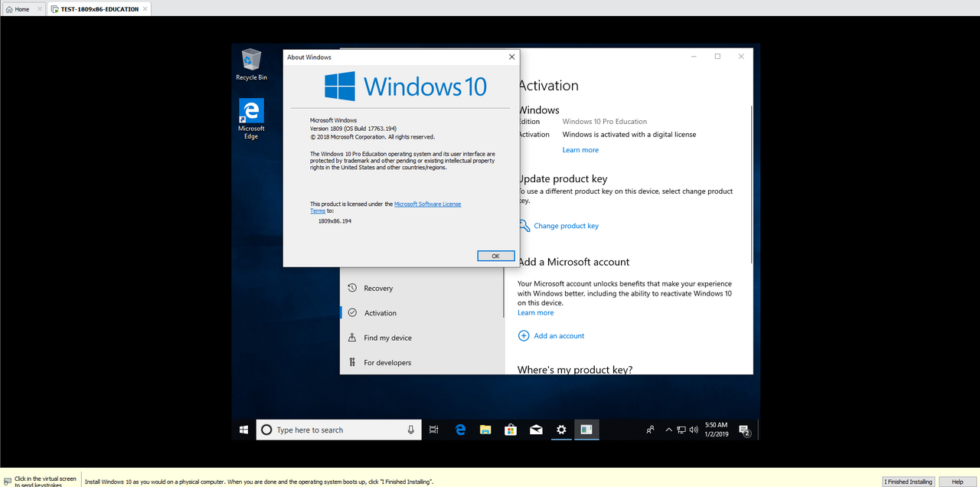Close the VMware Home tab

tap(39, 9)
